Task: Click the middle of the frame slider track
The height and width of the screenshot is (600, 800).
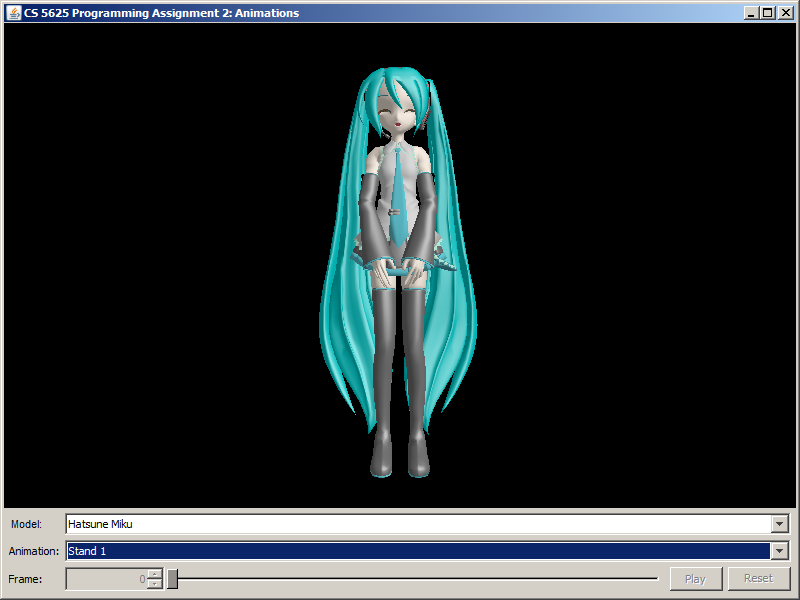Action: [x=414, y=578]
